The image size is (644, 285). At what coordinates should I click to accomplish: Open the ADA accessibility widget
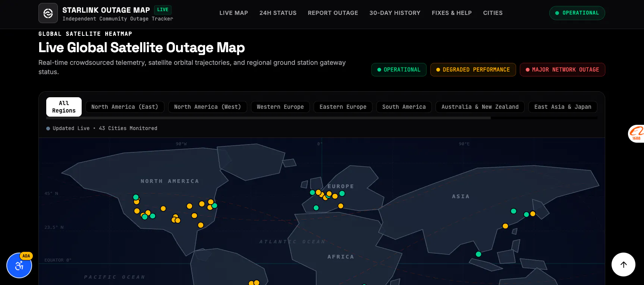(x=19, y=265)
